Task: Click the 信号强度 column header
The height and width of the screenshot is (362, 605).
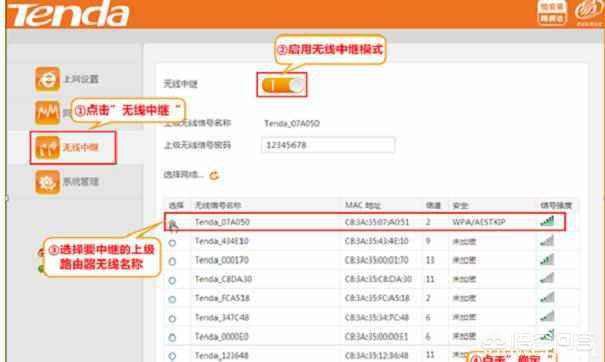Action: [x=556, y=205]
